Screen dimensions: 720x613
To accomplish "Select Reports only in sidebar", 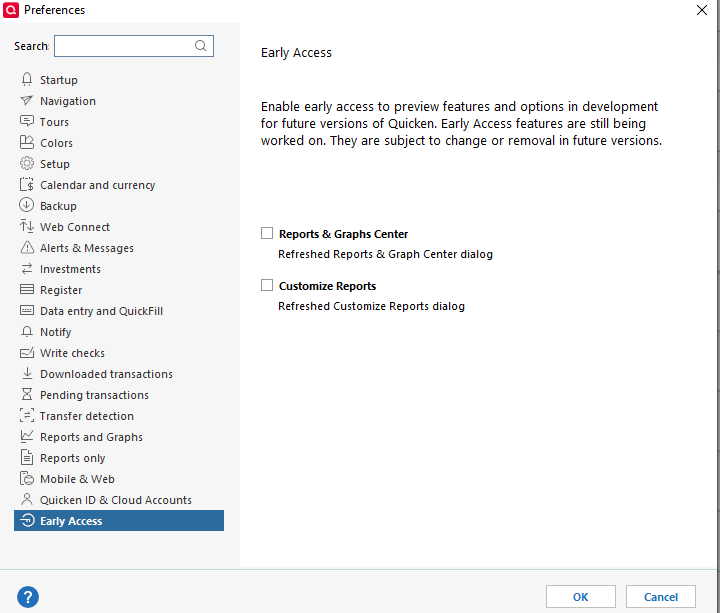I will coord(73,458).
